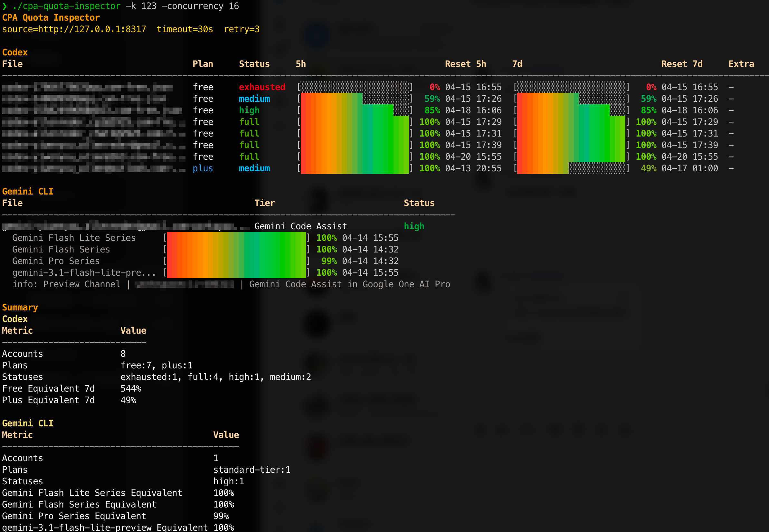Click the Extra column header

741,64
